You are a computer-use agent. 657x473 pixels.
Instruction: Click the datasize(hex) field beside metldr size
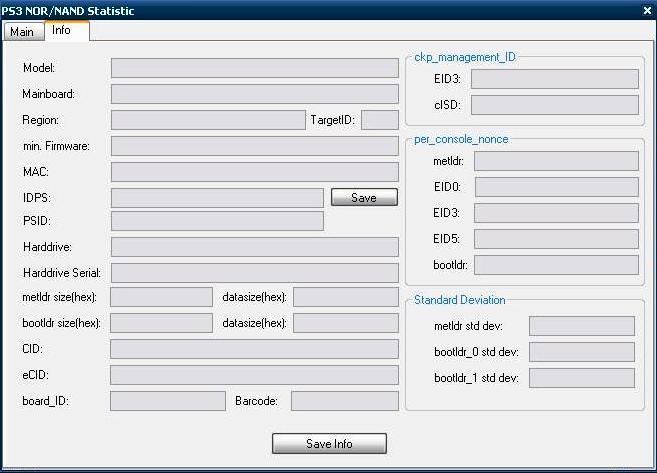[346, 297]
